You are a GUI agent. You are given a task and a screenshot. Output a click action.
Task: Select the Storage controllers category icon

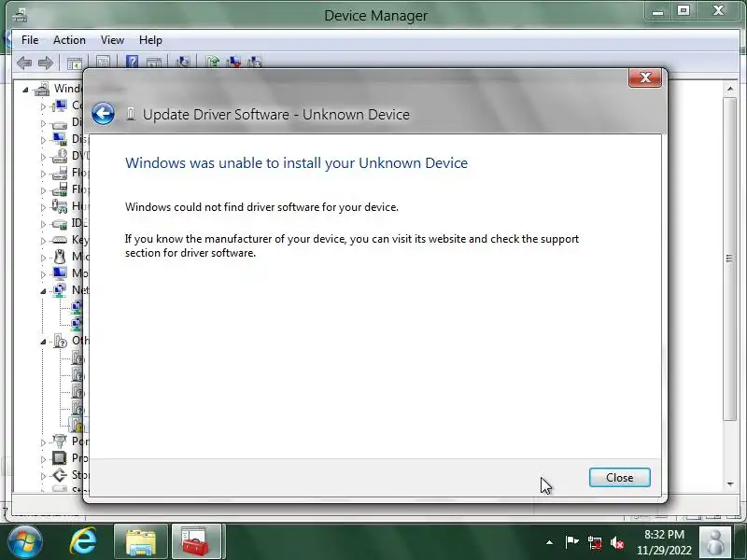[x=60, y=475]
